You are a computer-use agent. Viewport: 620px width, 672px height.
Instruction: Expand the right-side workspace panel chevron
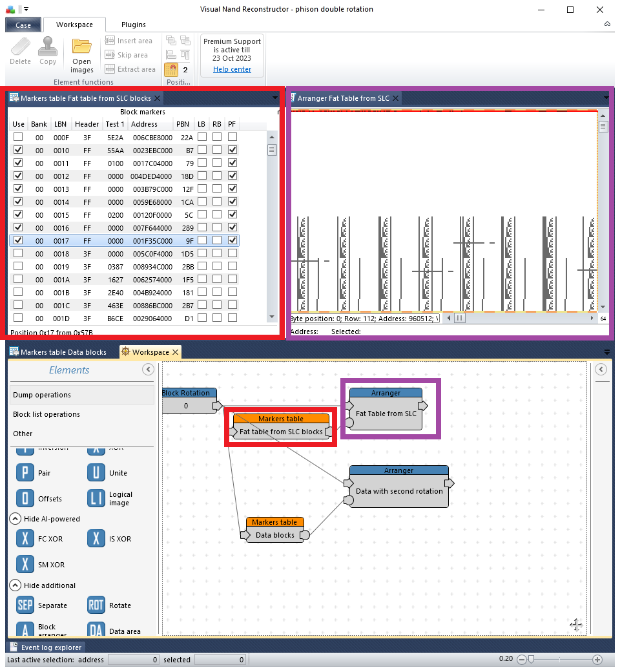click(601, 370)
